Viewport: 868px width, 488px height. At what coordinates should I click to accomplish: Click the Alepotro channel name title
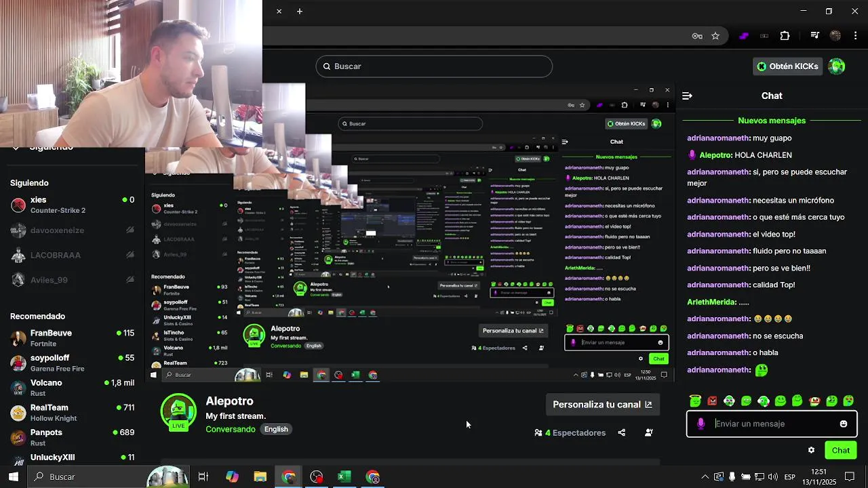point(229,401)
